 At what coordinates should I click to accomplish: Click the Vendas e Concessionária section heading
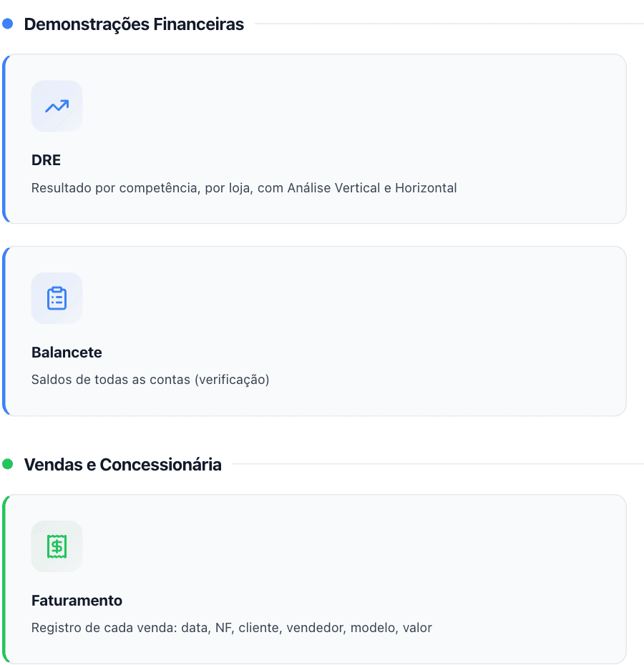click(122, 464)
